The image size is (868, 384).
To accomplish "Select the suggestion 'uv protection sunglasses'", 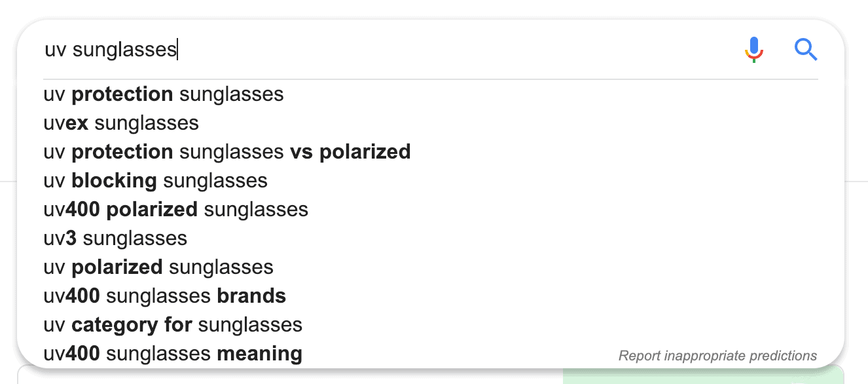I will [163, 94].
